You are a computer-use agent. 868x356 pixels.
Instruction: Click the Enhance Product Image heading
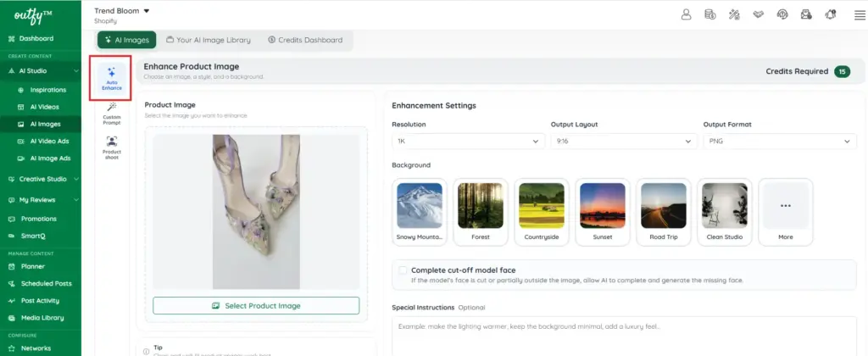(x=192, y=66)
